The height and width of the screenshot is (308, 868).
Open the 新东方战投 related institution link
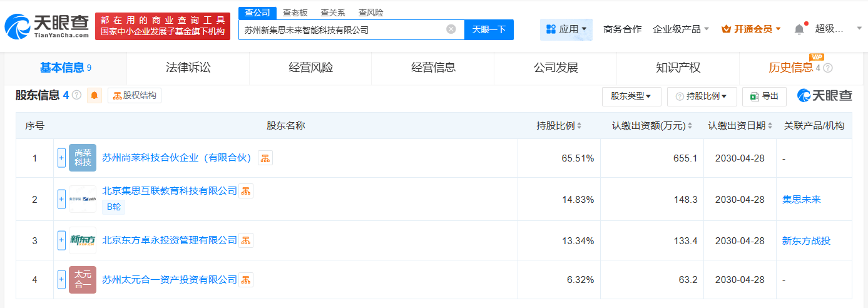coord(806,240)
